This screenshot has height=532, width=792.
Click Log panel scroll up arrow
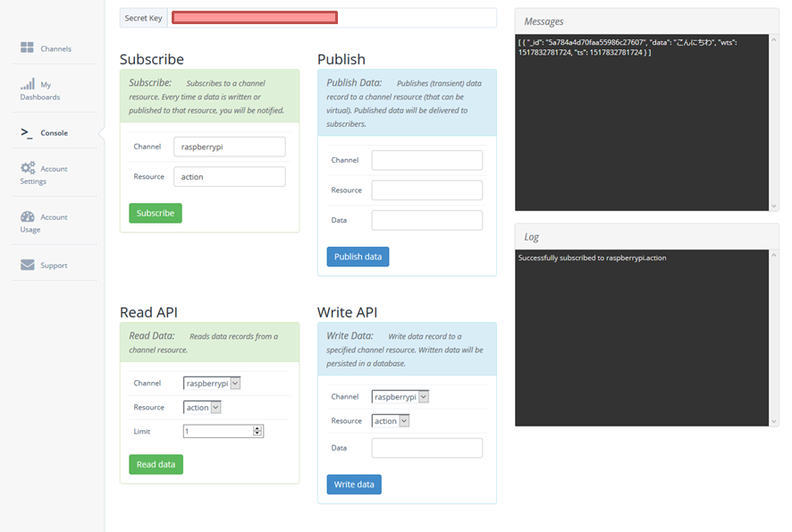[774, 255]
